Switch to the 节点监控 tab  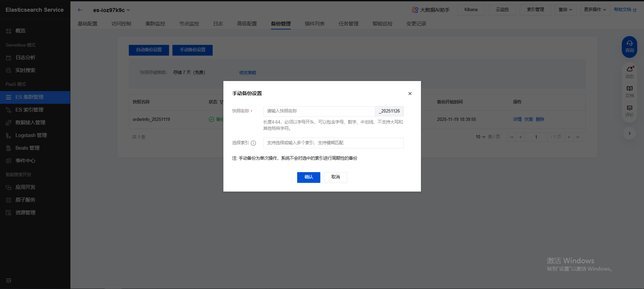click(189, 24)
